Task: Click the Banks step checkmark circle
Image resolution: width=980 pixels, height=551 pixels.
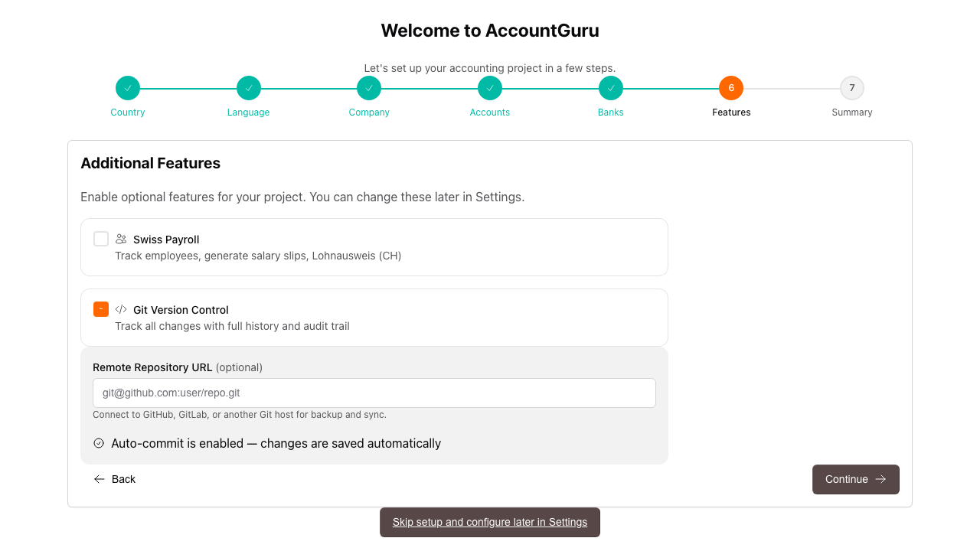Action: [x=611, y=88]
